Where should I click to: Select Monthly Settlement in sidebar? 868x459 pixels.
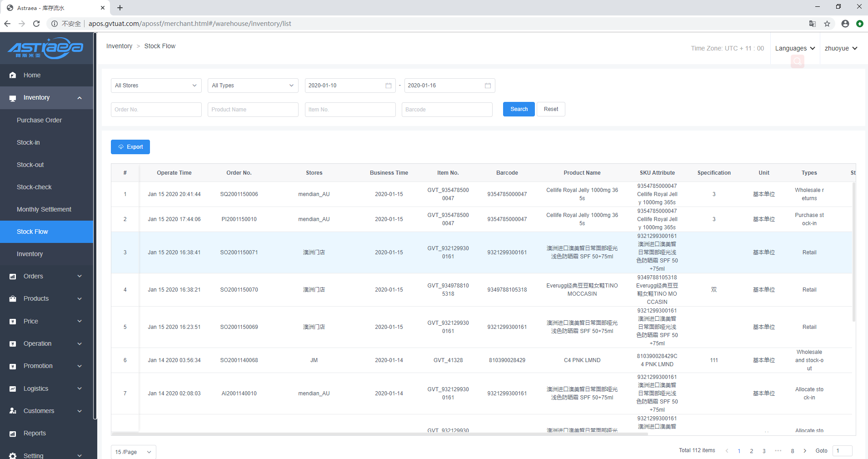pyautogui.click(x=44, y=209)
